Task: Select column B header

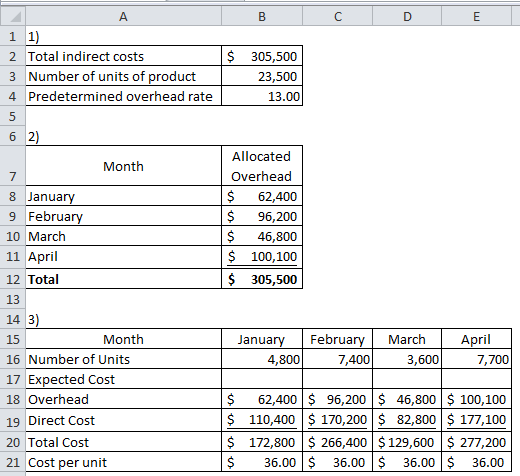Action: tap(262, 16)
